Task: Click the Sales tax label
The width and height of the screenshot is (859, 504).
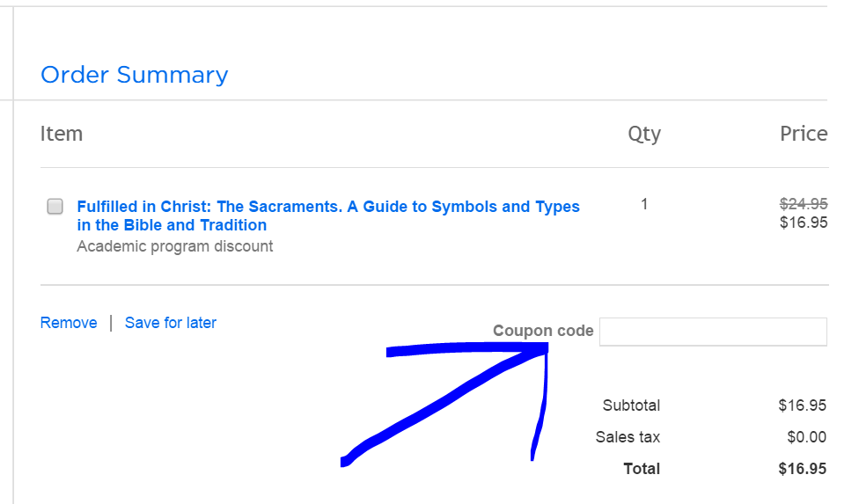Action: [x=628, y=437]
